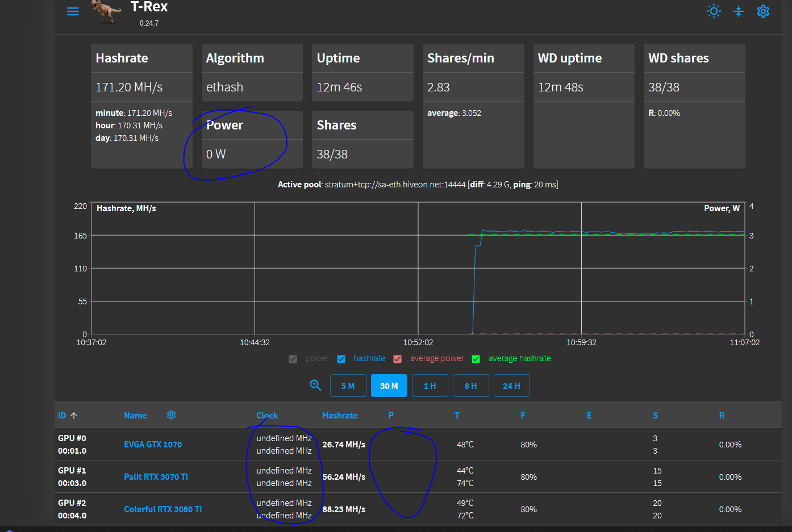Screen dimensions: 792x532
Task: Click the chart zoom magnifier icon
Action: 315,385
